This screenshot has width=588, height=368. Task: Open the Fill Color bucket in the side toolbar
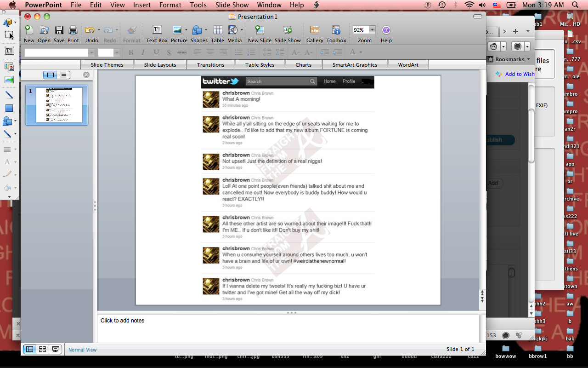coord(7,188)
